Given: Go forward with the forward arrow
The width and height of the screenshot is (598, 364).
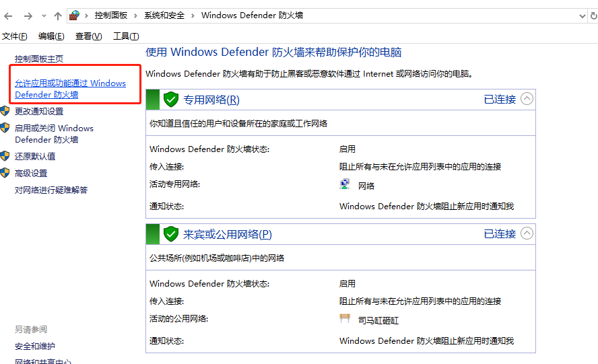Looking at the screenshot, I should [x=28, y=16].
